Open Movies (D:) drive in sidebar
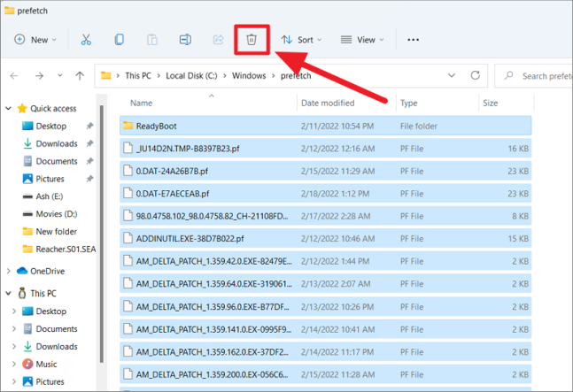This screenshot has width=573, height=392. [57, 214]
